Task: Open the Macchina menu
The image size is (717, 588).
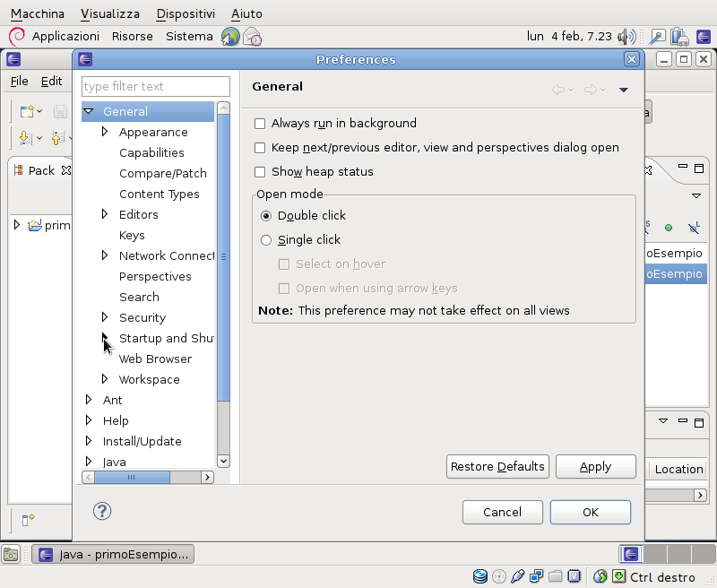Action: (x=38, y=13)
